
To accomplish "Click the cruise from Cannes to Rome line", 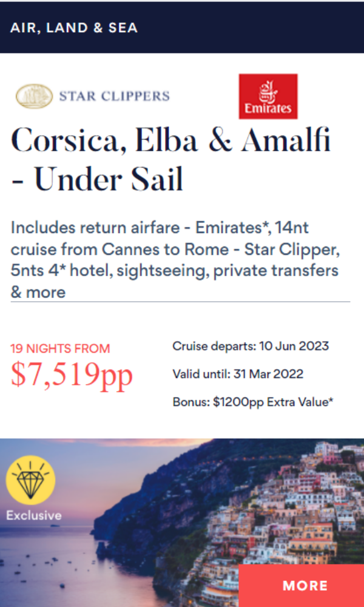I will (175, 249).
